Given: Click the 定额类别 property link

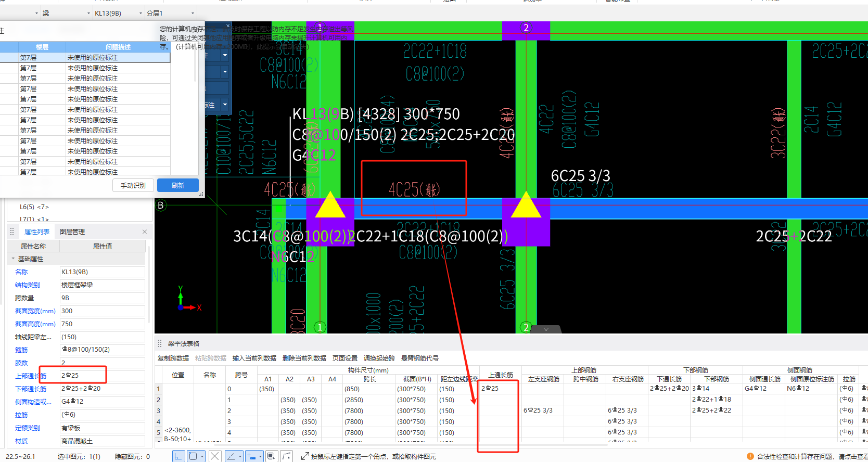Looking at the screenshot, I should tap(28, 428).
